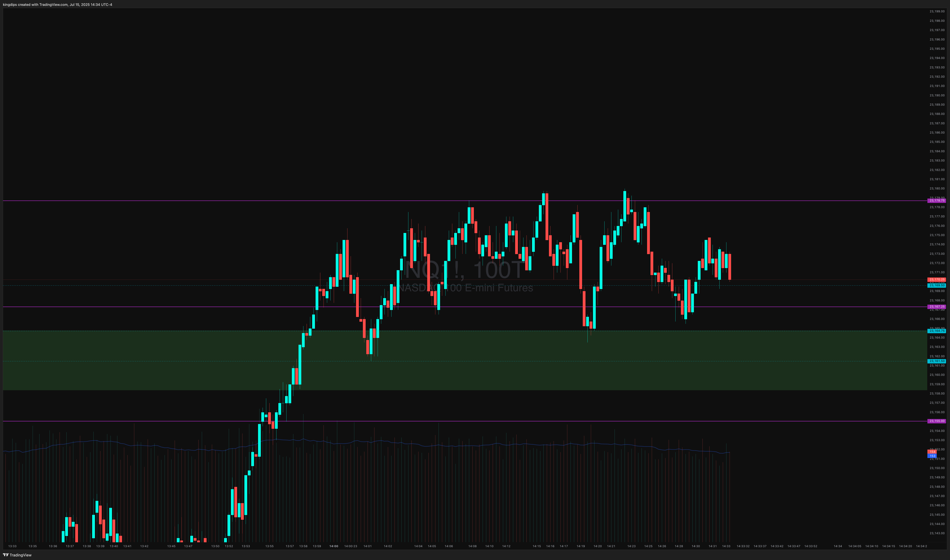Click the 14:08 time axis label
This screenshot has width=950, height=560.
pyautogui.click(x=473, y=546)
